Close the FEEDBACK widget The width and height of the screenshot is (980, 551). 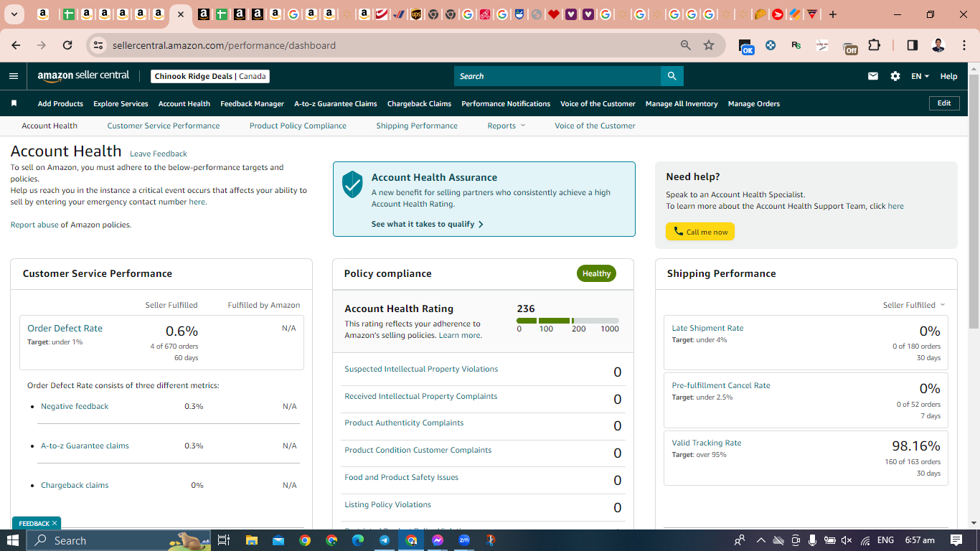pyautogui.click(x=55, y=523)
